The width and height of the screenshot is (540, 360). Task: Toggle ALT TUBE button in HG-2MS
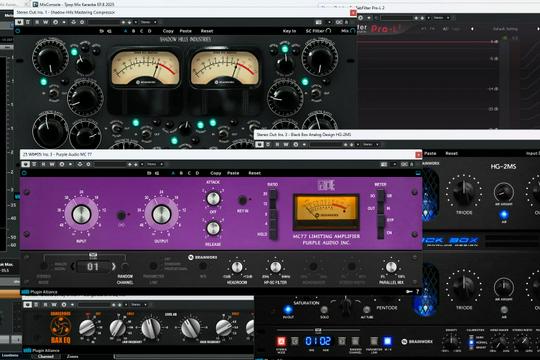coord(367,310)
